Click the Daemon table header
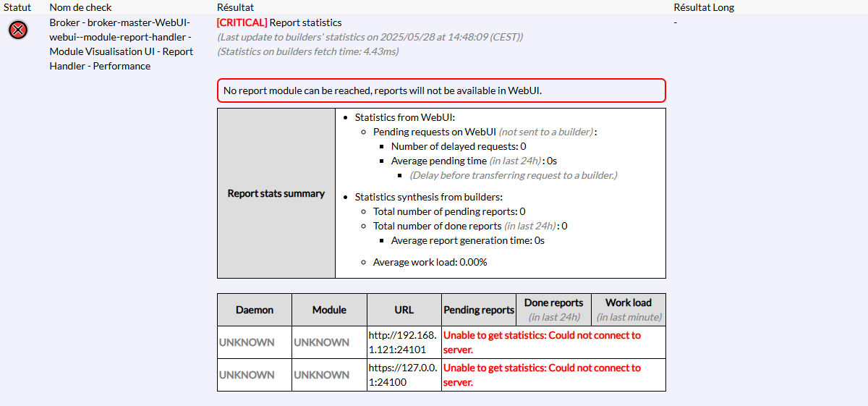The height and width of the screenshot is (406, 868). pyautogui.click(x=255, y=310)
